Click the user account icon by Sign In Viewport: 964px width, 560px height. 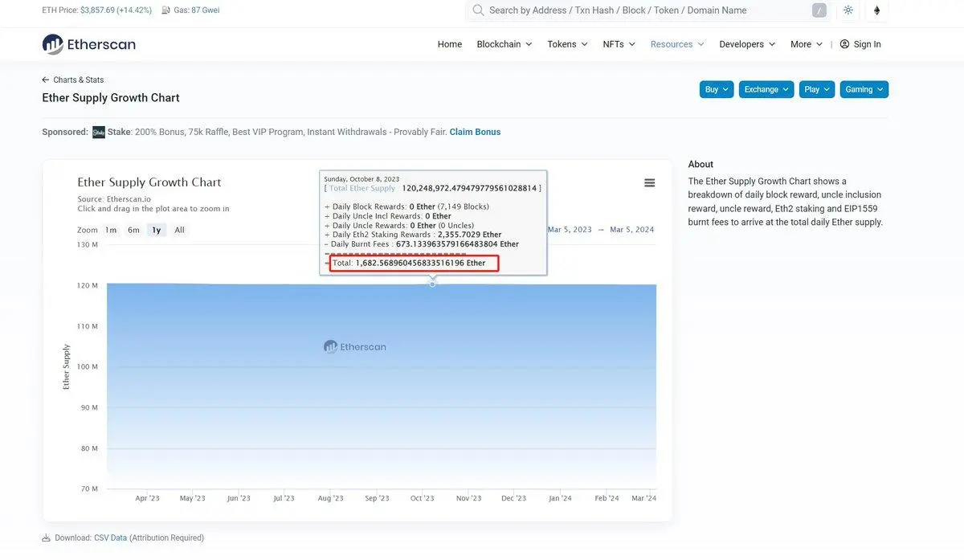click(x=844, y=44)
